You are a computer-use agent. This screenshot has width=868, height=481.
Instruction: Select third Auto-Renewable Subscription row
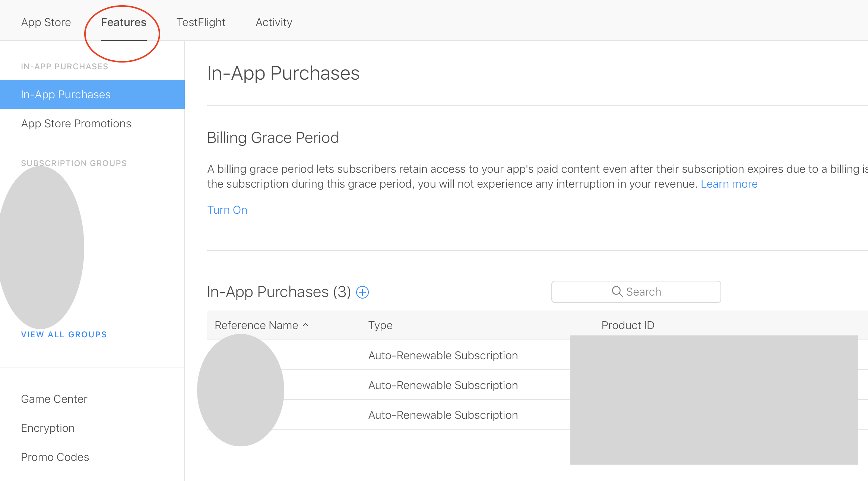pos(443,415)
